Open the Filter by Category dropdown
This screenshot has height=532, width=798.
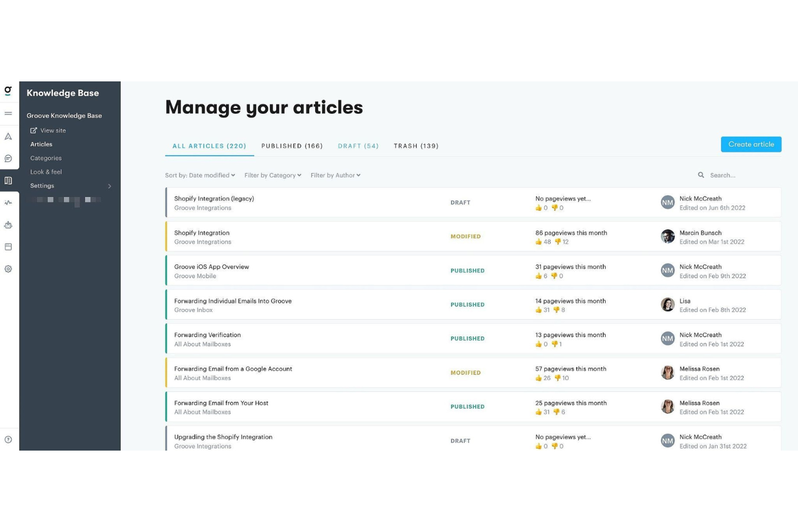(x=272, y=175)
